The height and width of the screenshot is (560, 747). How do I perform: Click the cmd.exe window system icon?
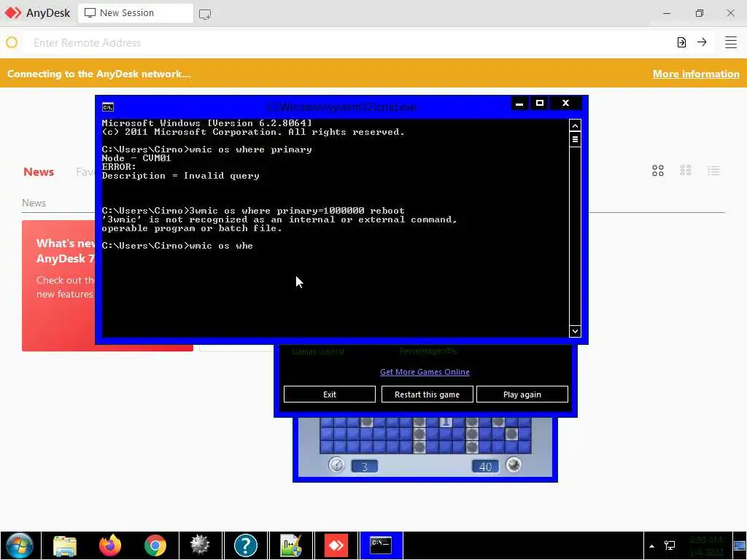pos(108,107)
